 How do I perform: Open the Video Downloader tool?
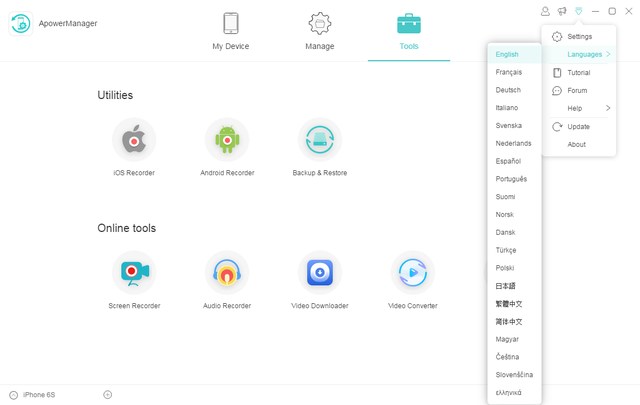319,273
